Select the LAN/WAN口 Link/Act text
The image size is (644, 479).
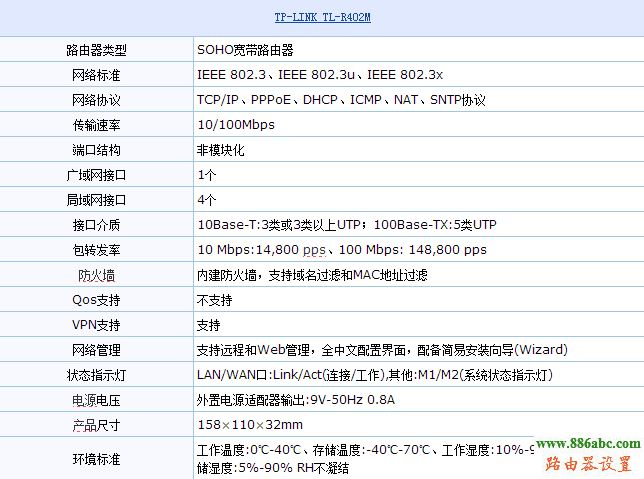[375, 375]
